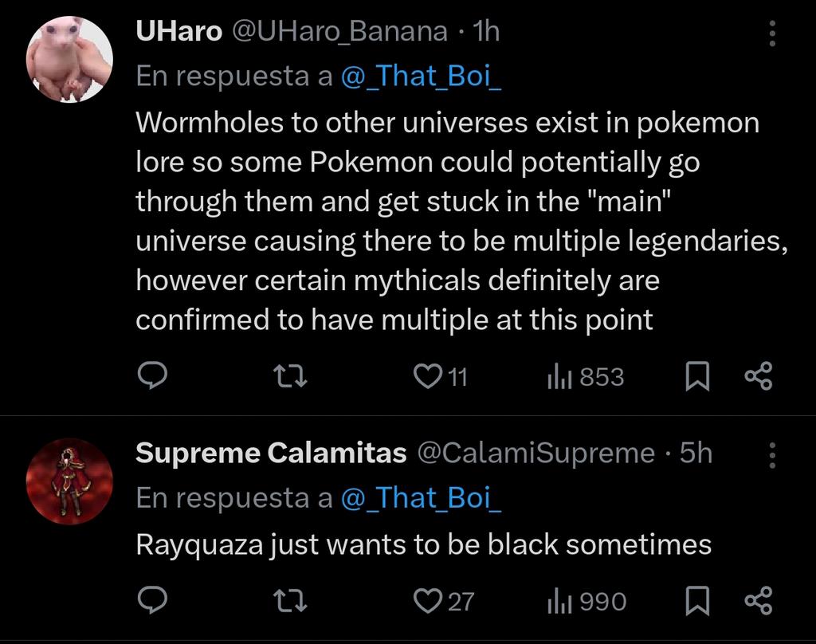Viewport: 816px width, 644px height.
Task: Open @_That_Boi_ mention in Calamitas's reply
Action: 421,497
